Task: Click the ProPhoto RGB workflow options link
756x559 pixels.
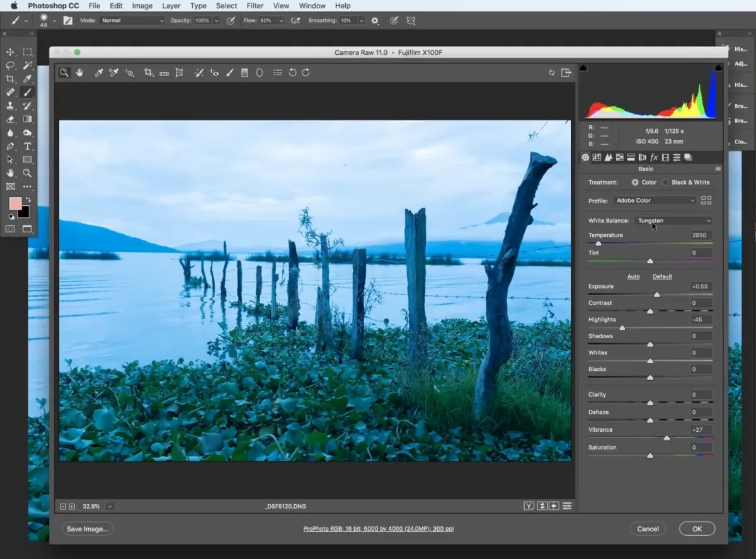Action: (x=378, y=529)
